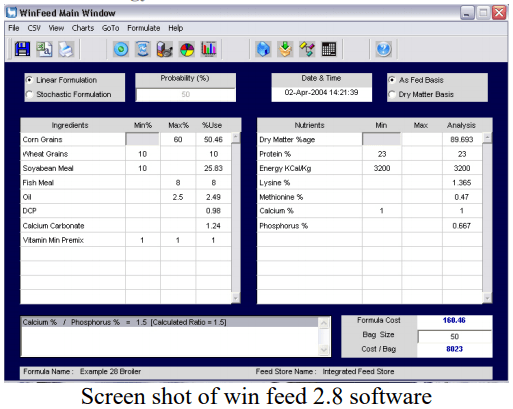Click the Corn Grains Max% value 60
The width and height of the screenshot is (513, 409).
pos(178,139)
